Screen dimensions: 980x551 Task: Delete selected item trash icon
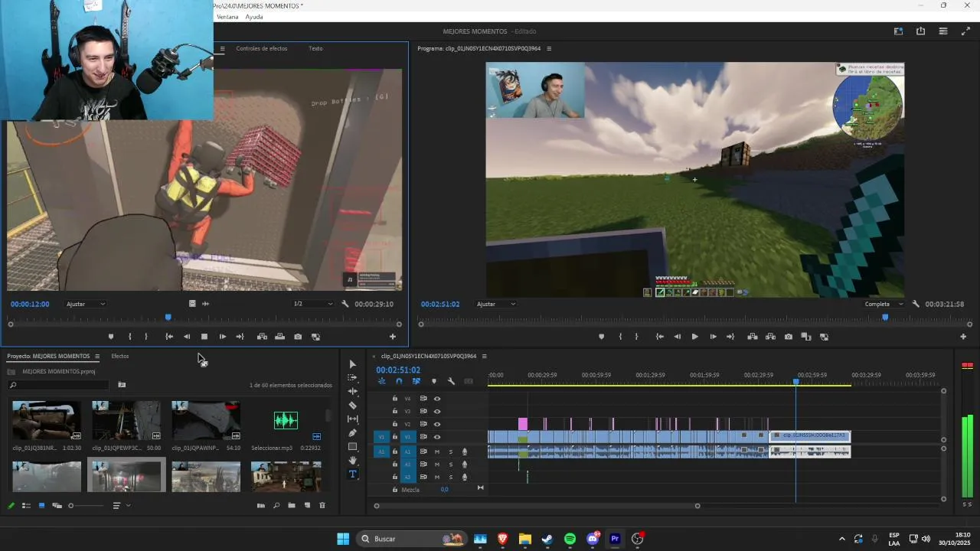322,506
